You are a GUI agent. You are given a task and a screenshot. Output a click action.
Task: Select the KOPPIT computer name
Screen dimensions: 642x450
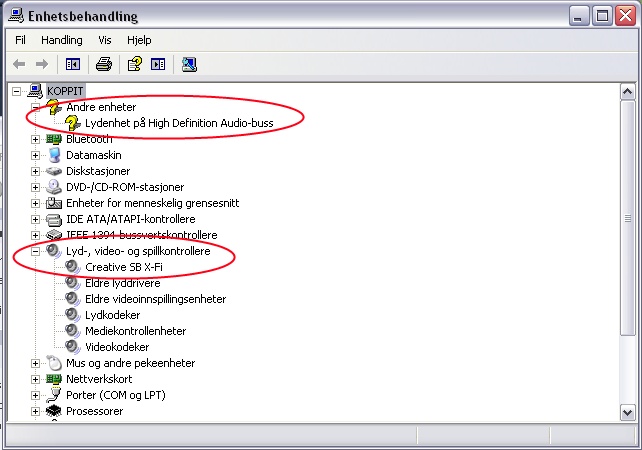pos(65,91)
